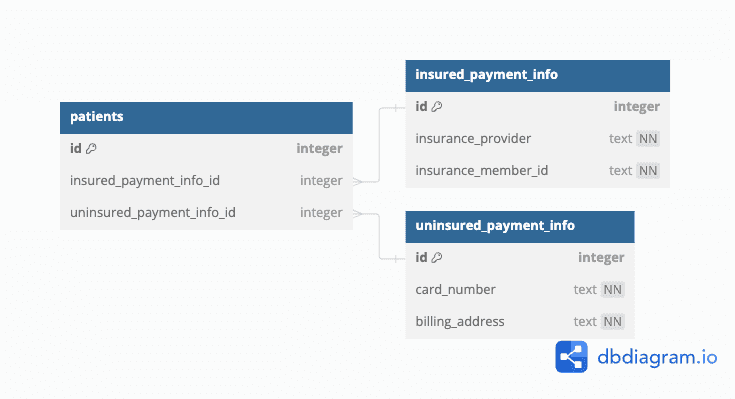Click the uninsured_payment_info_id field in patients
Screen dimensions: 735x399
tap(206, 213)
